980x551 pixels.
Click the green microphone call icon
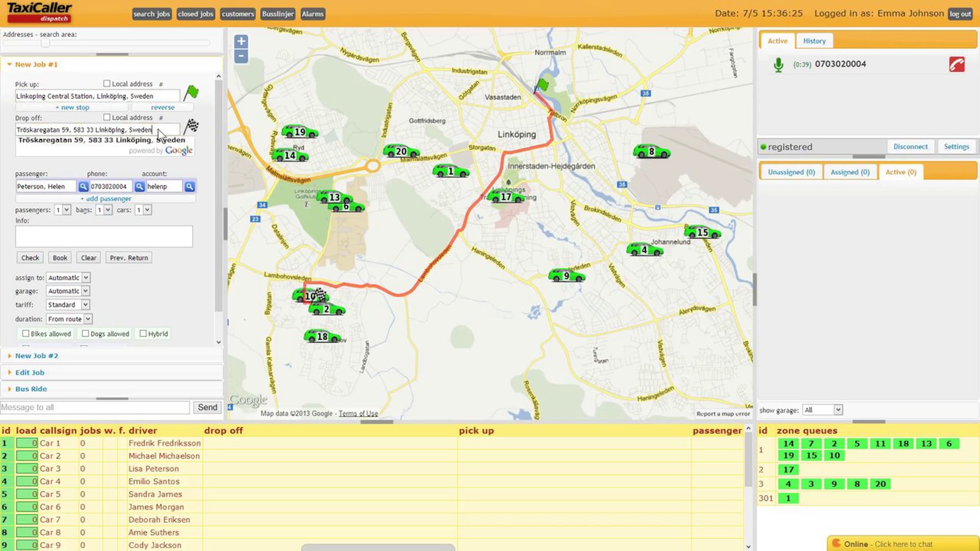tap(778, 65)
